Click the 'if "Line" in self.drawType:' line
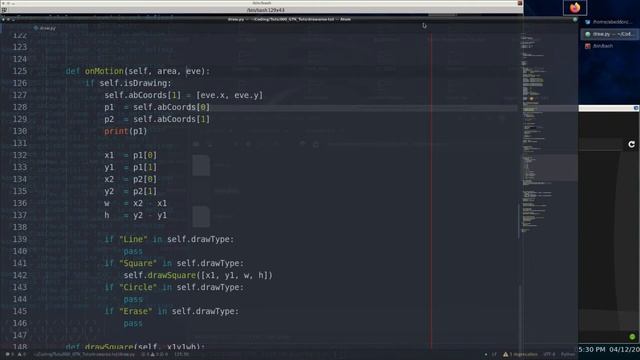 (169, 239)
